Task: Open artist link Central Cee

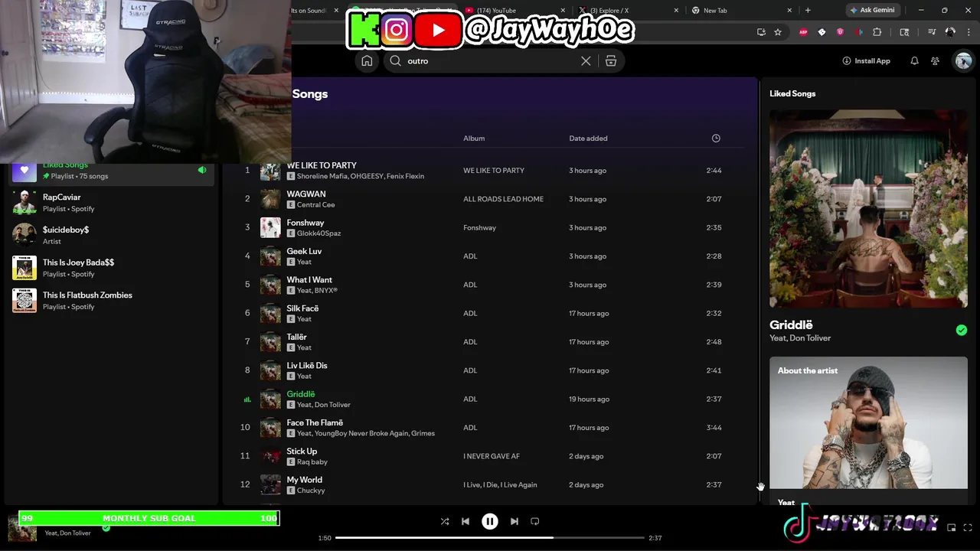Action: point(315,205)
